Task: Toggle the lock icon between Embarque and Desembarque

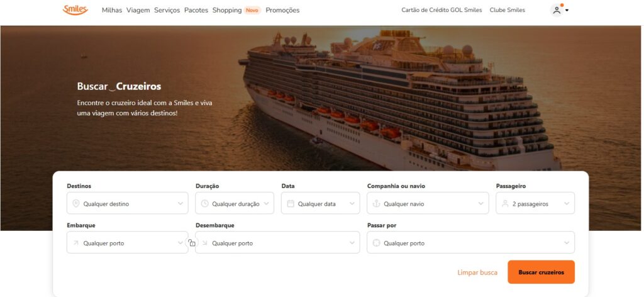Action: [x=192, y=243]
